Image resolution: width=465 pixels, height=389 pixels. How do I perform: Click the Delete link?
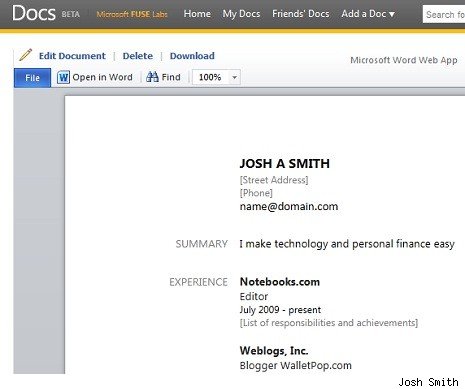pyautogui.click(x=138, y=56)
